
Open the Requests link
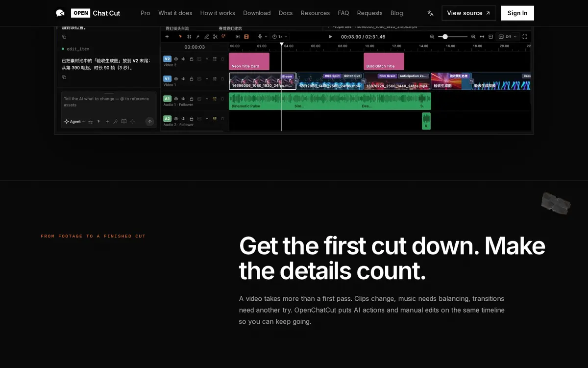click(370, 13)
